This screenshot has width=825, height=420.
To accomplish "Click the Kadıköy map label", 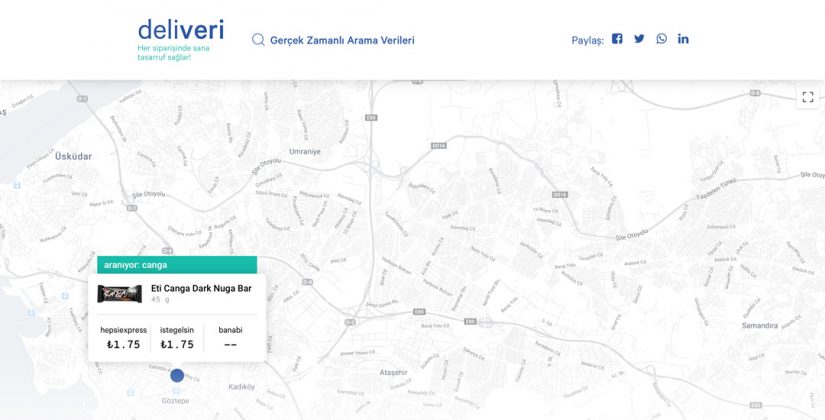I will tap(242, 387).
